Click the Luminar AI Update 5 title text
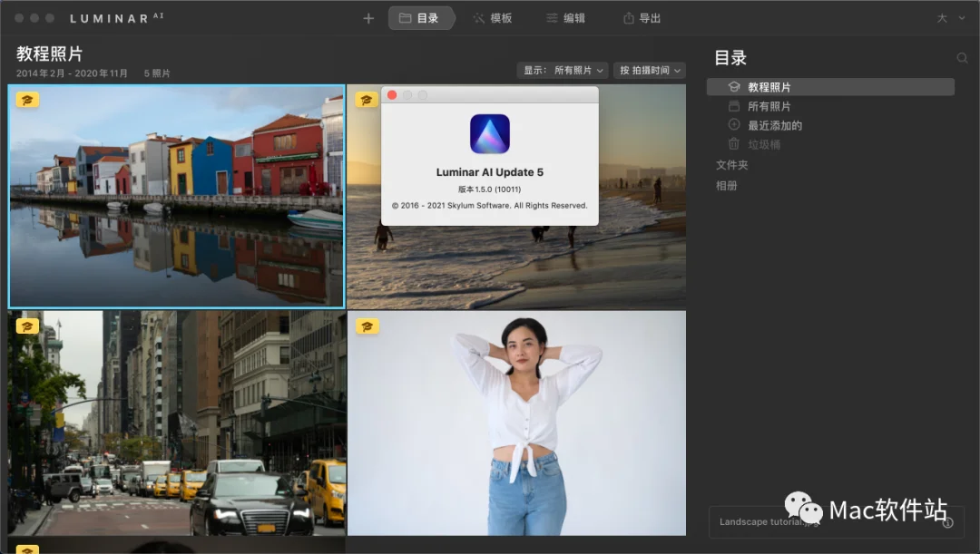Viewport: 980px width, 554px height. tap(489, 172)
